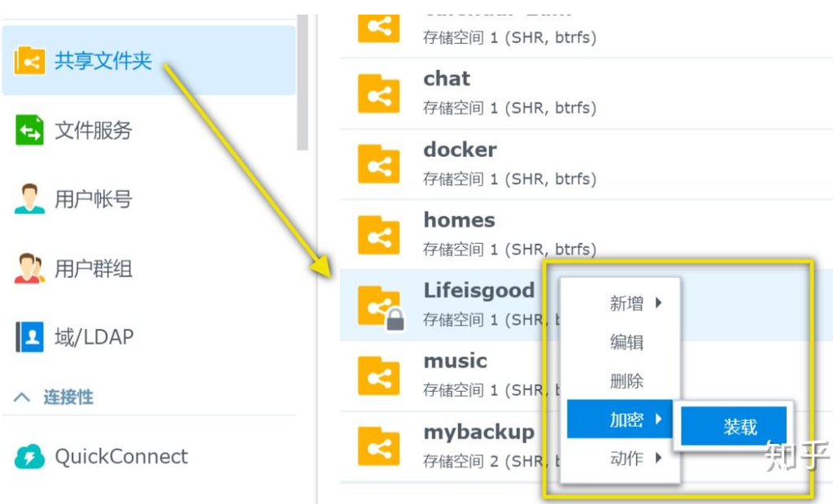Click the chat shared folder icon

click(379, 93)
